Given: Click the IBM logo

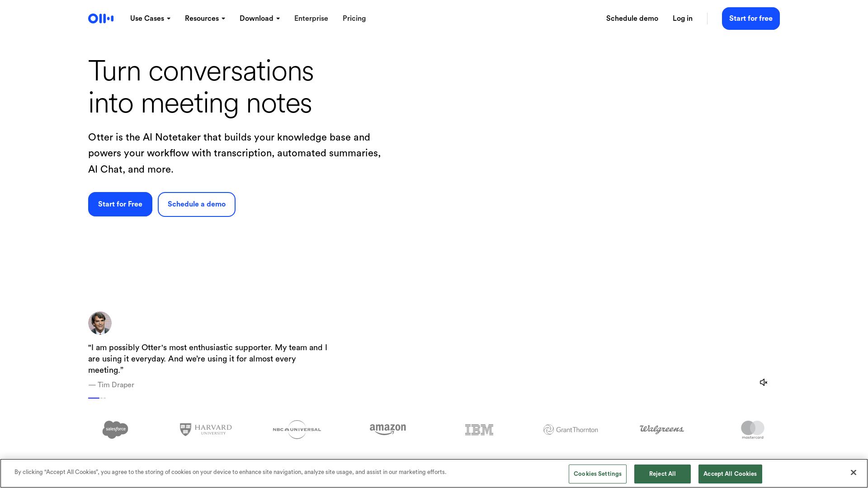Looking at the screenshot, I should tap(479, 430).
